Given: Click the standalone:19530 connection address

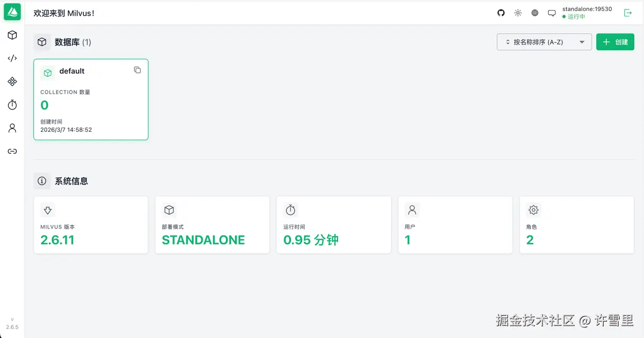Looking at the screenshot, I should coord(587,9).
